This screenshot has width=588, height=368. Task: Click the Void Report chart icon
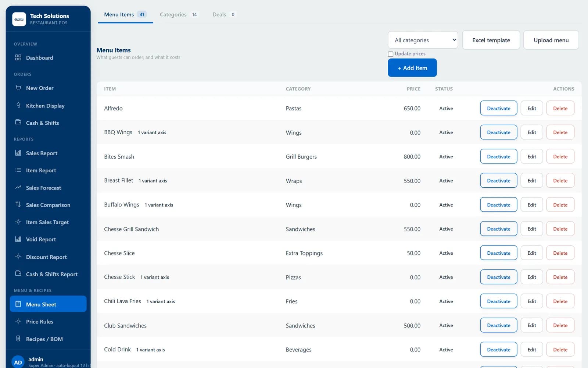click(18, 239)
